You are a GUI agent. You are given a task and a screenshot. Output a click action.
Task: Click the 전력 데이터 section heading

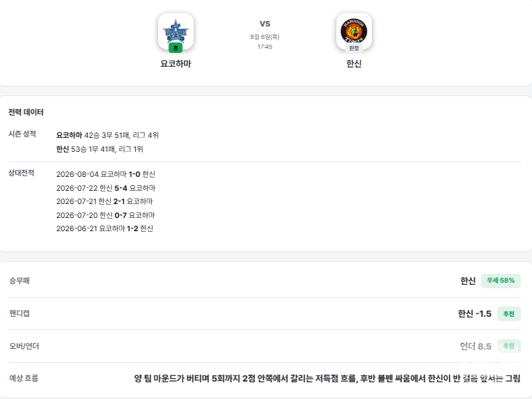[x=26, y=112]
